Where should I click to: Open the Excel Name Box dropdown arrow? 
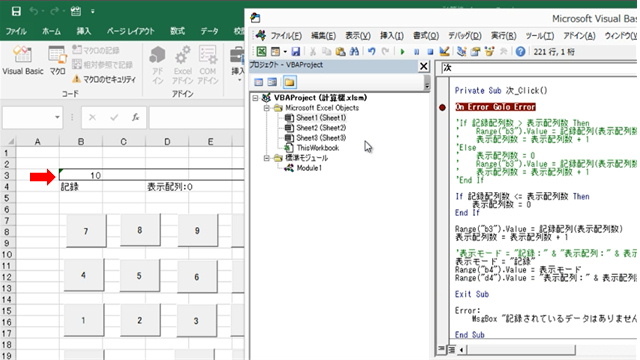57,118
